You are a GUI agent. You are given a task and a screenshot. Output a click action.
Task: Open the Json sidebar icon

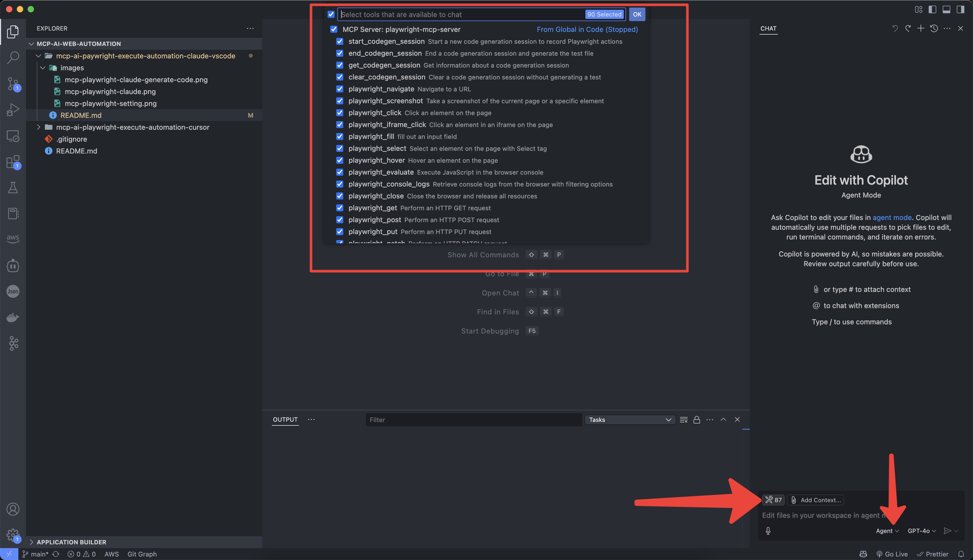[x=13, y=291]
